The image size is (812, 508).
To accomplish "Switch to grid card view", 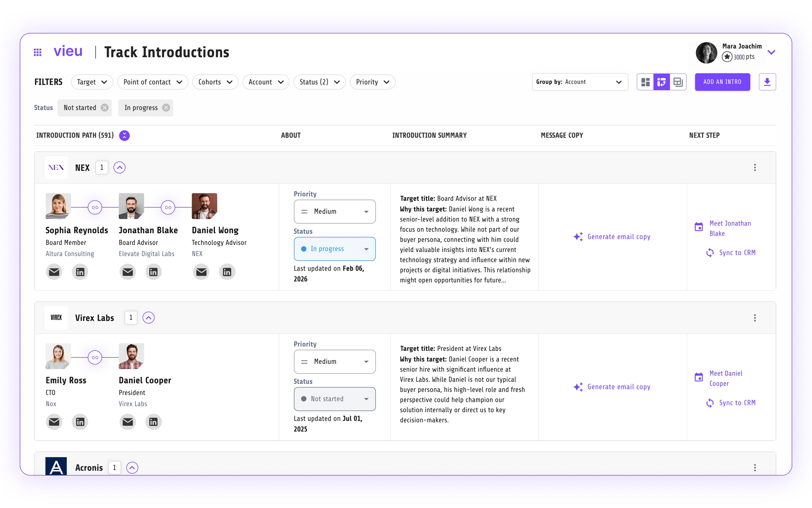I will 645,82.
